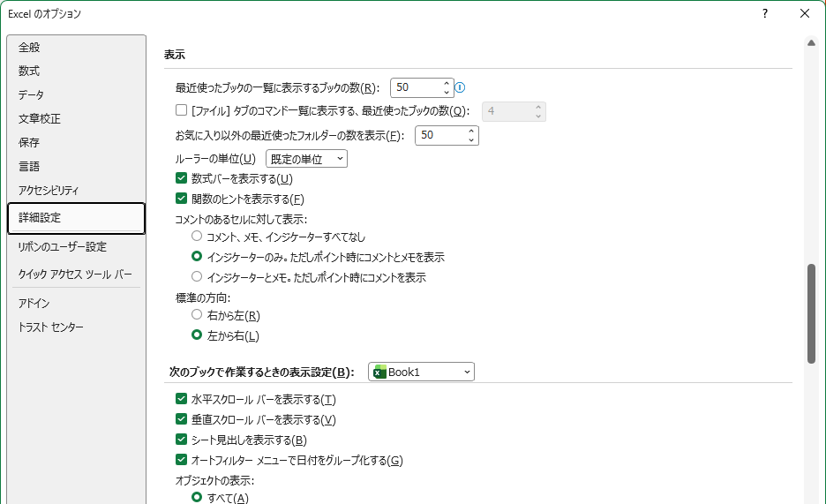
Task: Open the Book1 workbook dropdown
Action: click(x=421, y=372)
